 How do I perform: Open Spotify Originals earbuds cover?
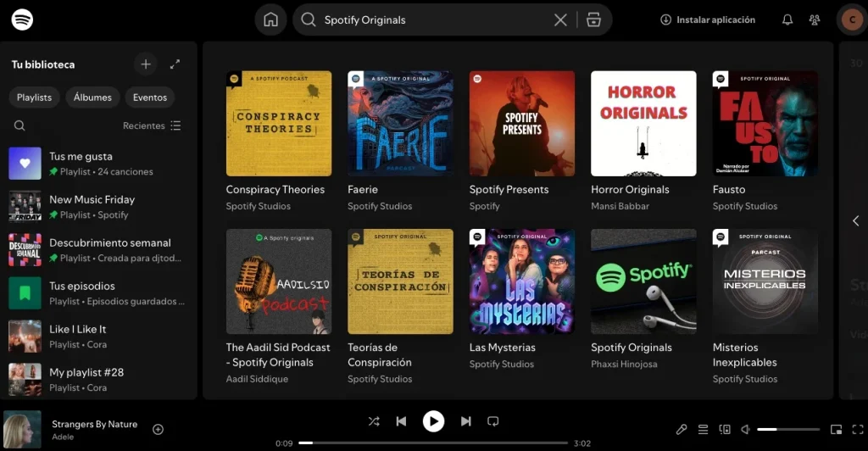644,281
